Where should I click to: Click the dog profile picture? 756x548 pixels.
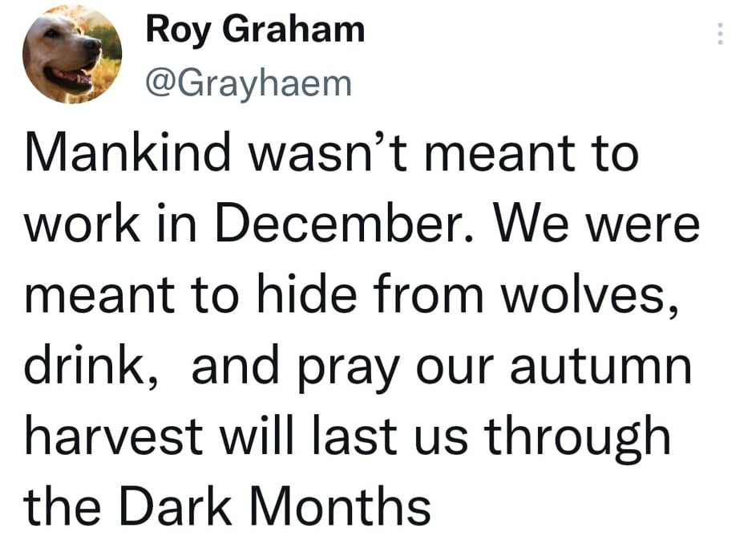pyautogui.click(x=72, y=55)
